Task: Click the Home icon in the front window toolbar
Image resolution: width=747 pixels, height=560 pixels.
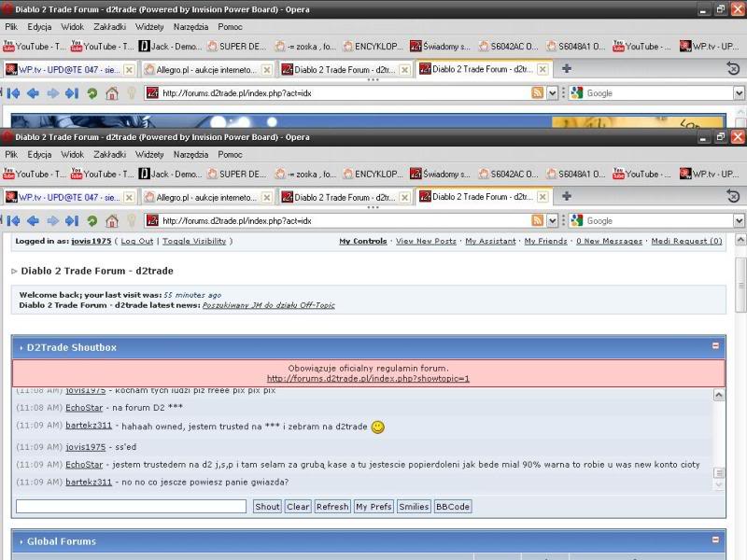Action: pyautogui.click(x=112, y=221)
